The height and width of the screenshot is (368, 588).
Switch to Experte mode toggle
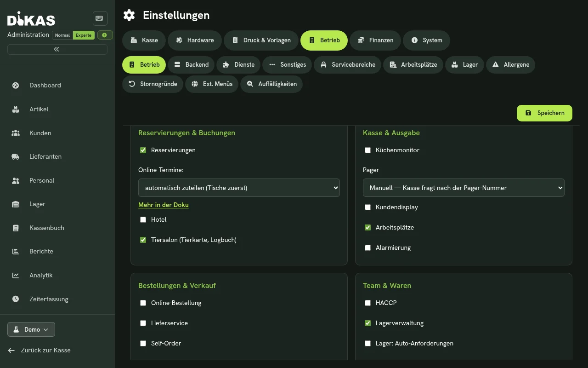(84, 35)
